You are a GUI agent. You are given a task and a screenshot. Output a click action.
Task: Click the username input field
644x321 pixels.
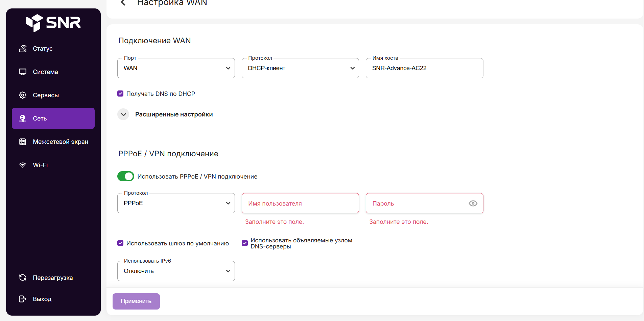pyautogui.click(x=300, y=204)
